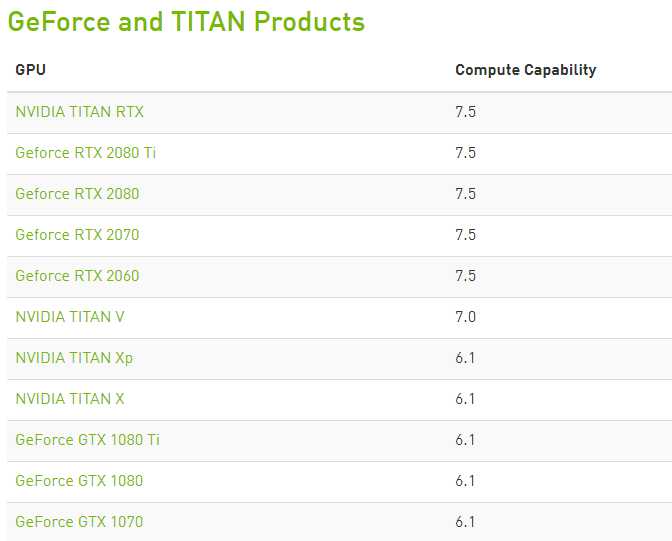Screen dimensions: 672x541
Task: Click the GeForce GTX 1080 link
Action: 79,481
